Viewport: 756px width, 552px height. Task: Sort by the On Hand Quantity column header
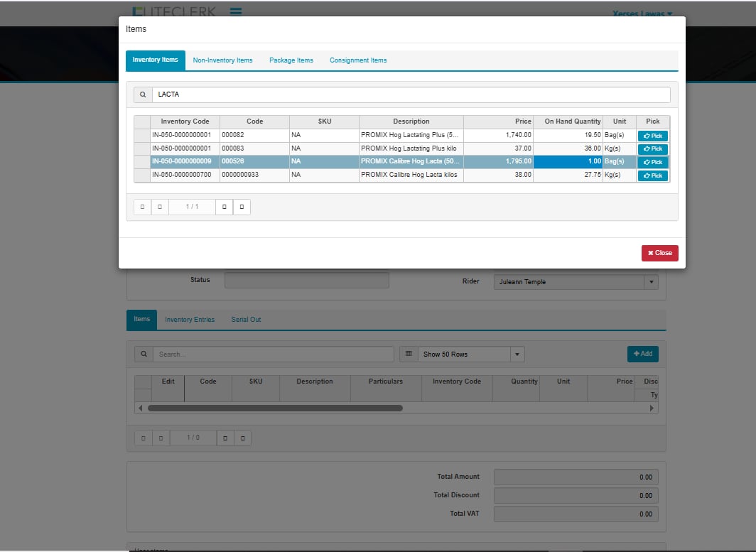[x=572, y=121]
